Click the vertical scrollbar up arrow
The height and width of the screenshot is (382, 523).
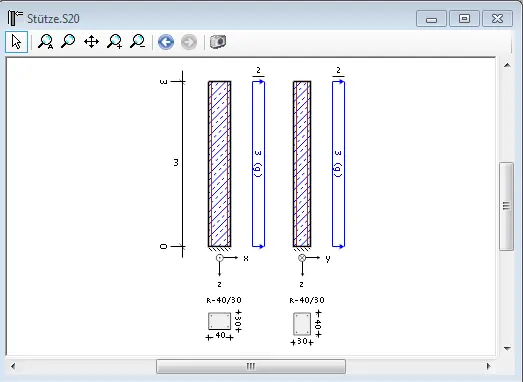(507, 65)
